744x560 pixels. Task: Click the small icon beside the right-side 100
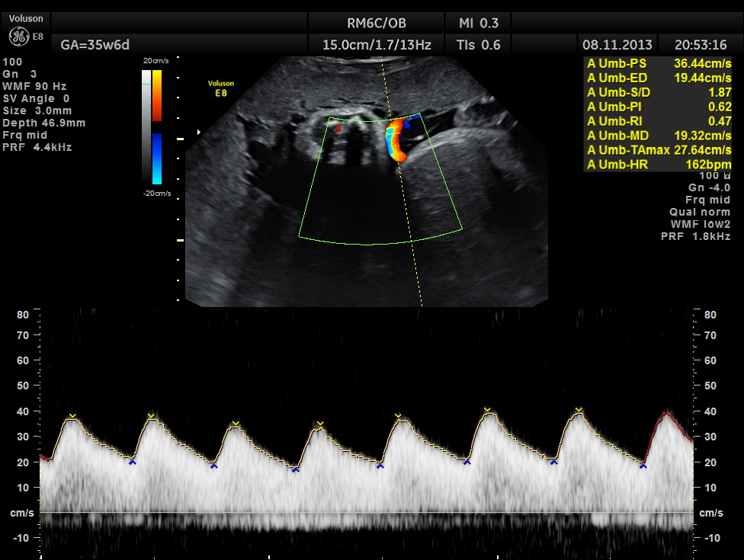click(727, 176)
